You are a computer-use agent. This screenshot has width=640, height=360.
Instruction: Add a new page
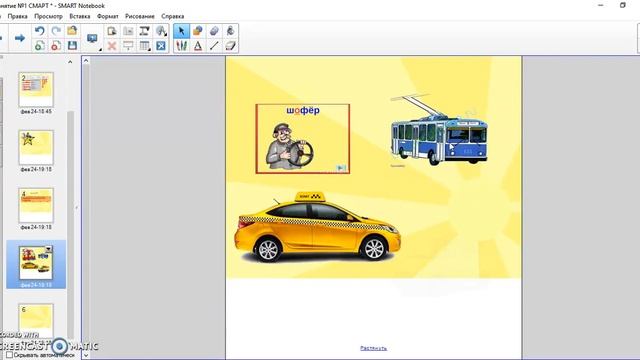40,46
